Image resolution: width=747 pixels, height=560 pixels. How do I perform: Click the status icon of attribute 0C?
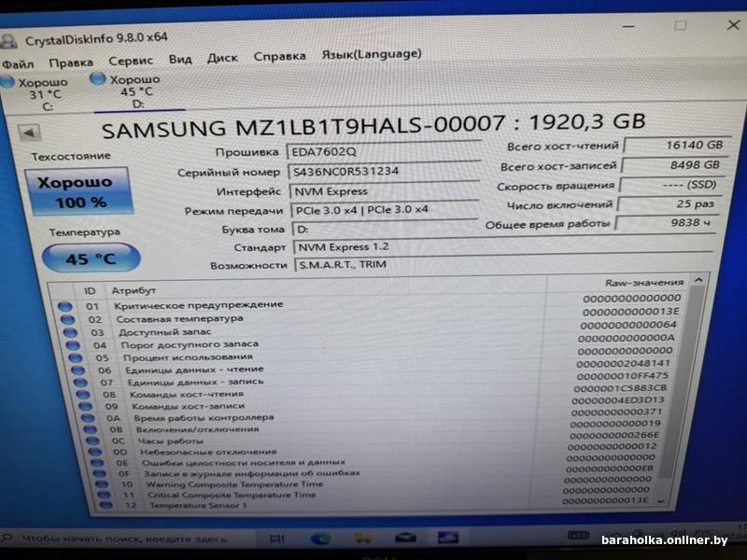tap(92, 441)
